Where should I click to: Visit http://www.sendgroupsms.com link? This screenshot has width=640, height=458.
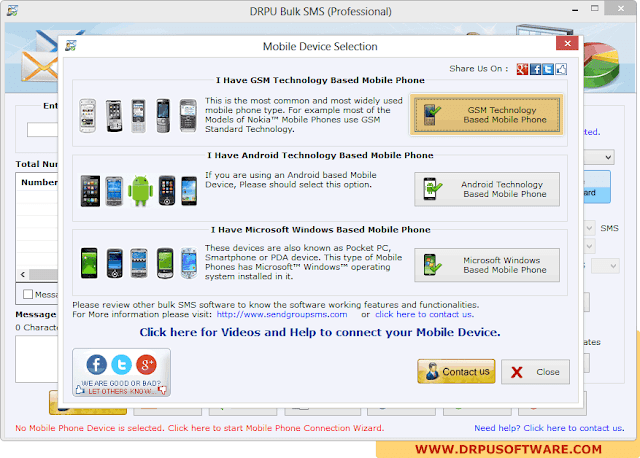coord(282,315)
